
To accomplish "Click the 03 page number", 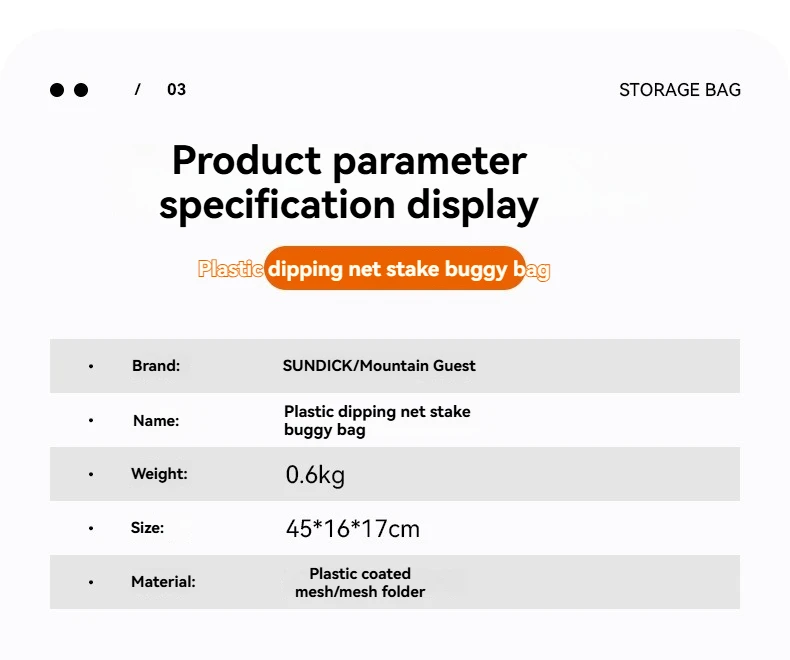I will click(x=176, y=90).
